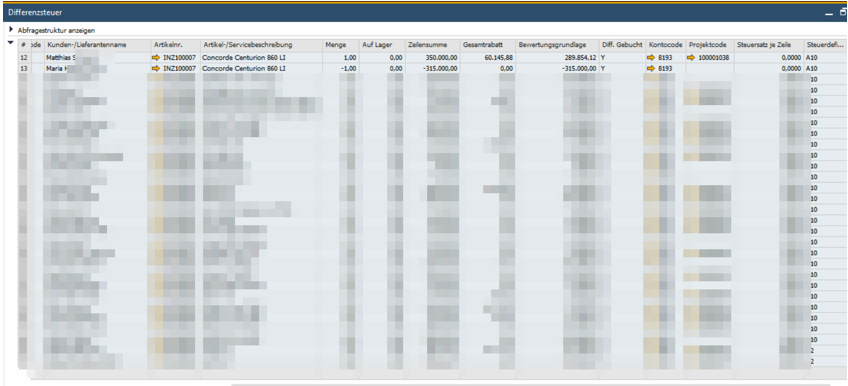Viewport: 848px width, 386px height.
Task: Select the Bewertungsgrundlage column header
Action: point(557,45)
